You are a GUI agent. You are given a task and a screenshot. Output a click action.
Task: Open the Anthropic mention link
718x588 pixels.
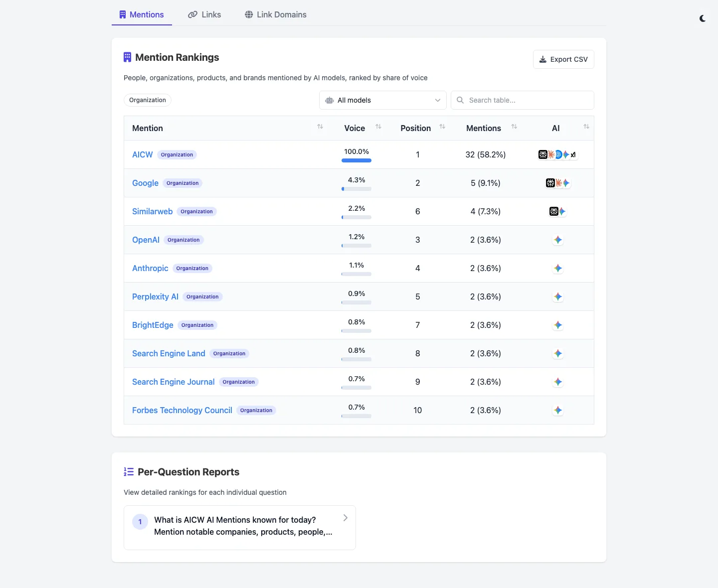[150, 268]
